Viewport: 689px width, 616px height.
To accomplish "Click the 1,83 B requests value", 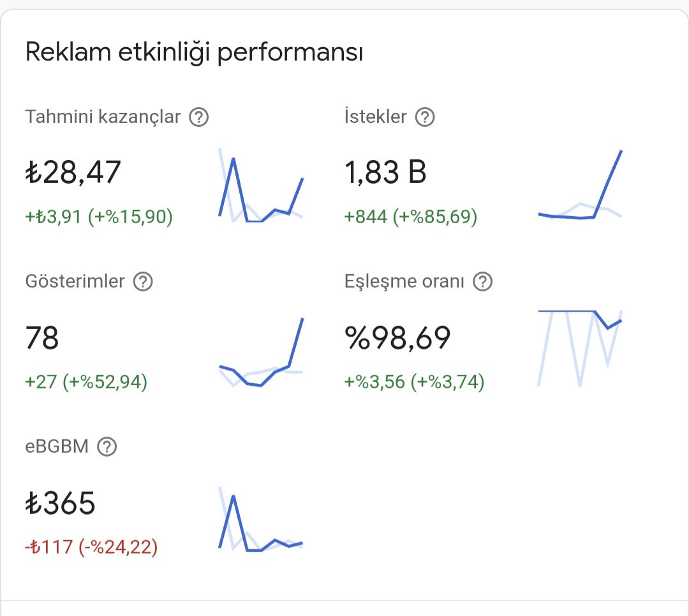I will (385, 172).
